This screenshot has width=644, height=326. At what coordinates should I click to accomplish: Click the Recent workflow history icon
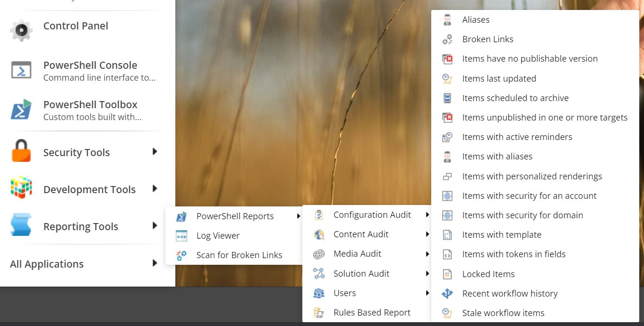[x=447, y=294]
